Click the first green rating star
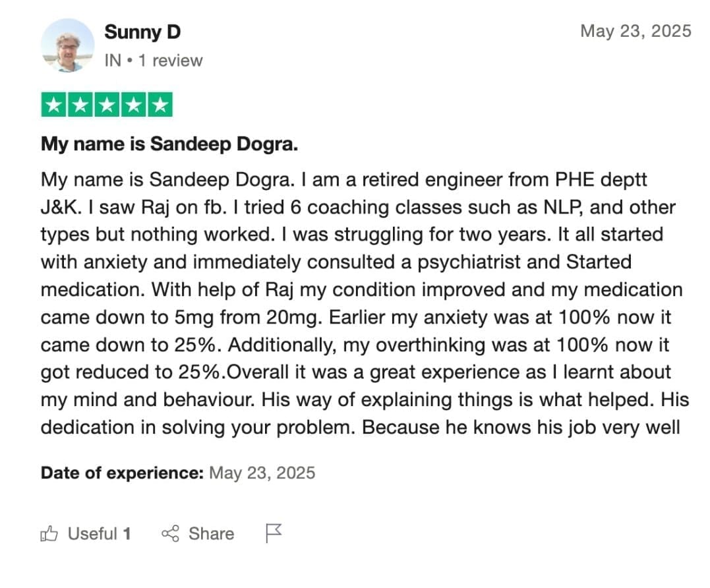Image resolution: width=710 pixels, height=588 pixels. pyautogui.click(x=53, y=105)
